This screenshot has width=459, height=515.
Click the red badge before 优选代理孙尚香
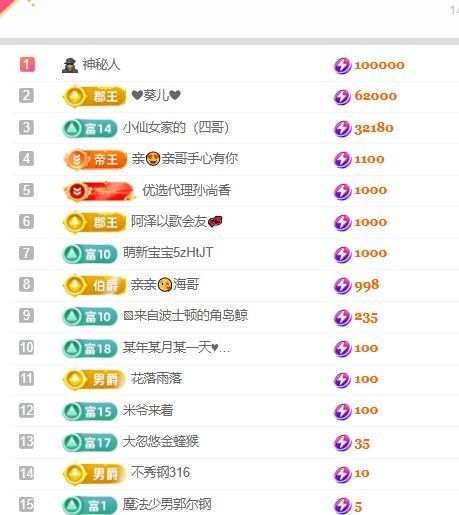point(99,192)
